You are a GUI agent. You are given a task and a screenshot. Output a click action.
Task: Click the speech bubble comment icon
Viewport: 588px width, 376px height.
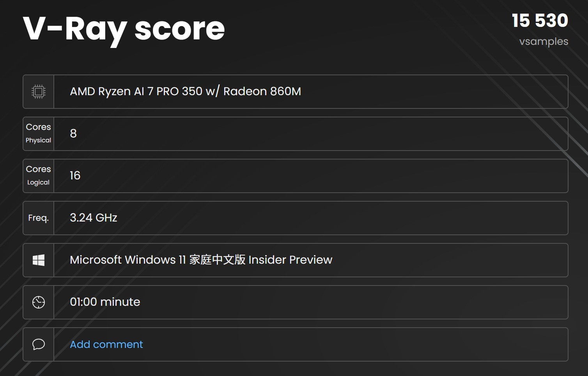coord(38,344)
